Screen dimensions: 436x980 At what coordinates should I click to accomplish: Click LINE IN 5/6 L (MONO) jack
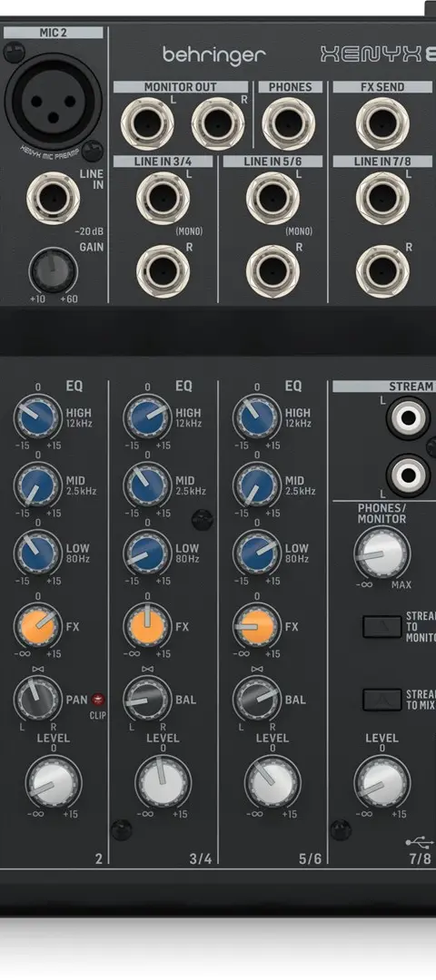coord(272,198)
